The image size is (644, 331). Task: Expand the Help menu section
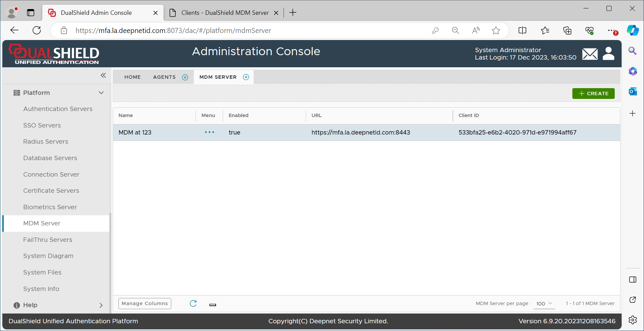tap(101, 305)
